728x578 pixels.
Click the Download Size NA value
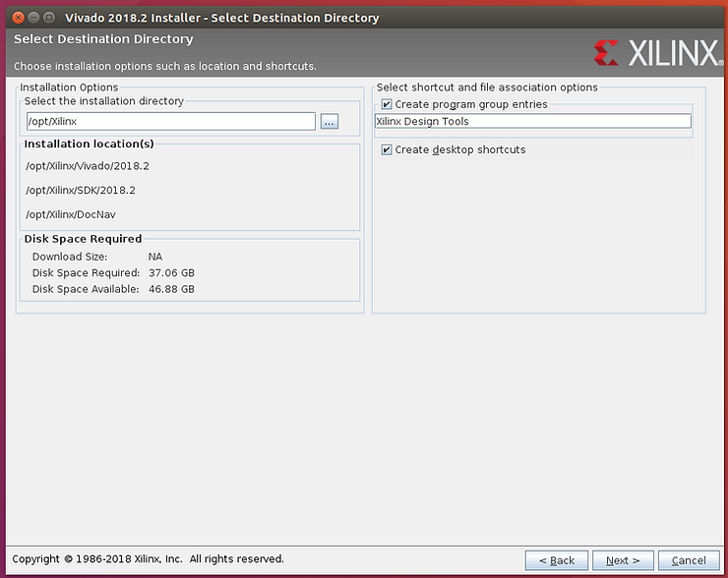(x=155, y=257)
